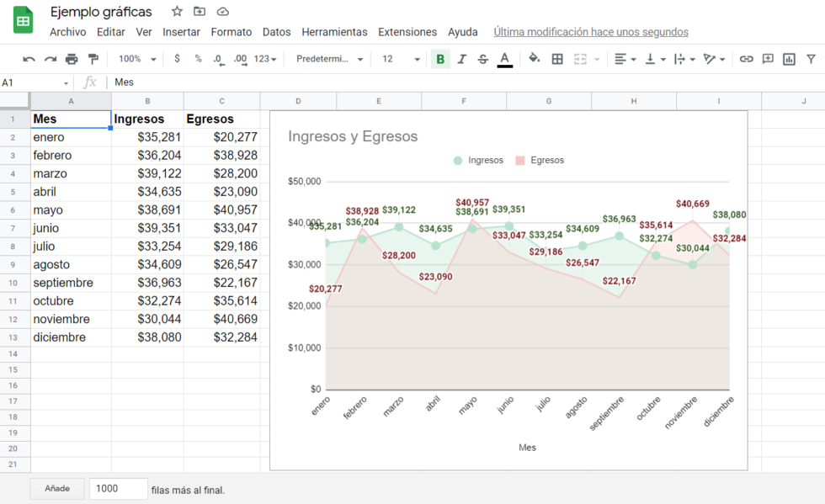This screenshot has width=825, height=504.
Task: Create a filter with the filter icon
Action: [810, 59]
